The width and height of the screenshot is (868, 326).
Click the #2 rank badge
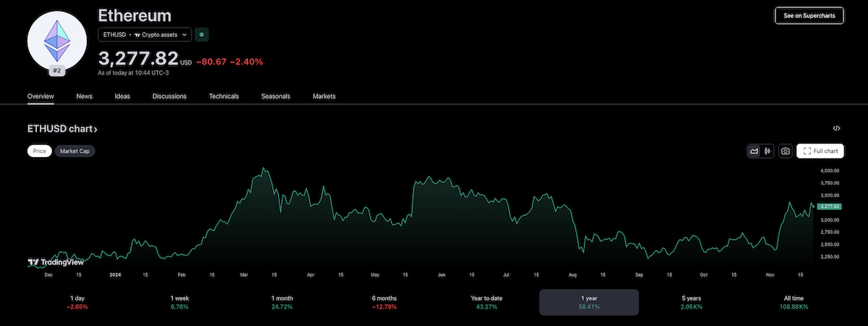point(56,71)
